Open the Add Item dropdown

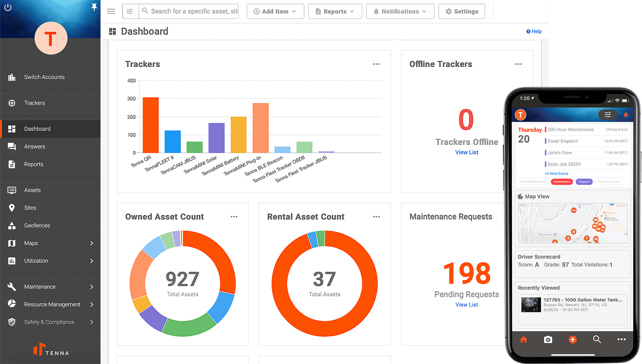click(x=275, y=11)
